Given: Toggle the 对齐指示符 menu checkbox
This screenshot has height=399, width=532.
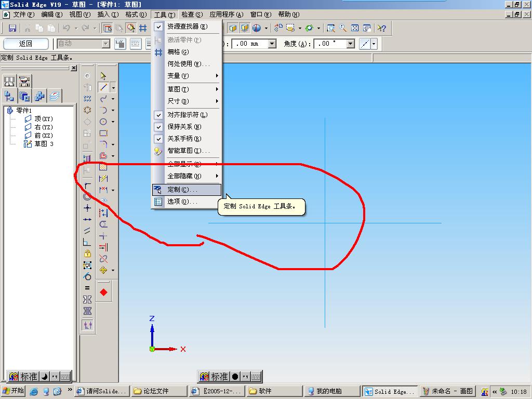Looking at the screenshot, I should pyautogui.click(x=158, y=115).
